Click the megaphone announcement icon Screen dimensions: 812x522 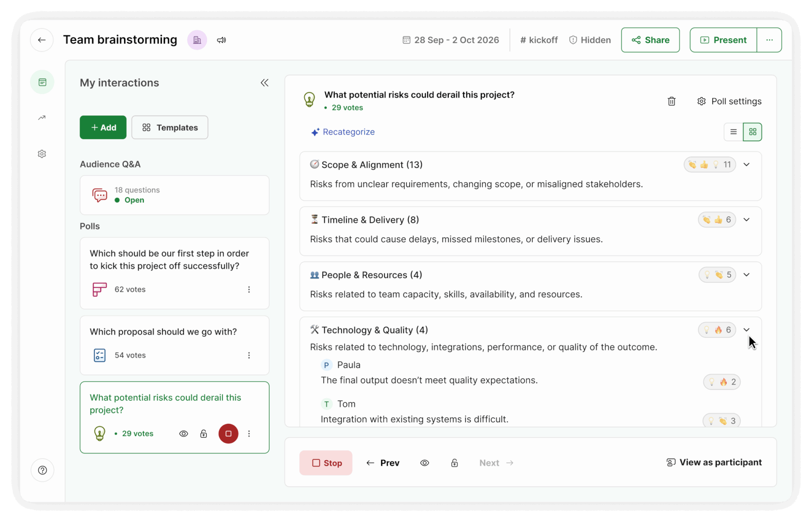click(222, 40)
